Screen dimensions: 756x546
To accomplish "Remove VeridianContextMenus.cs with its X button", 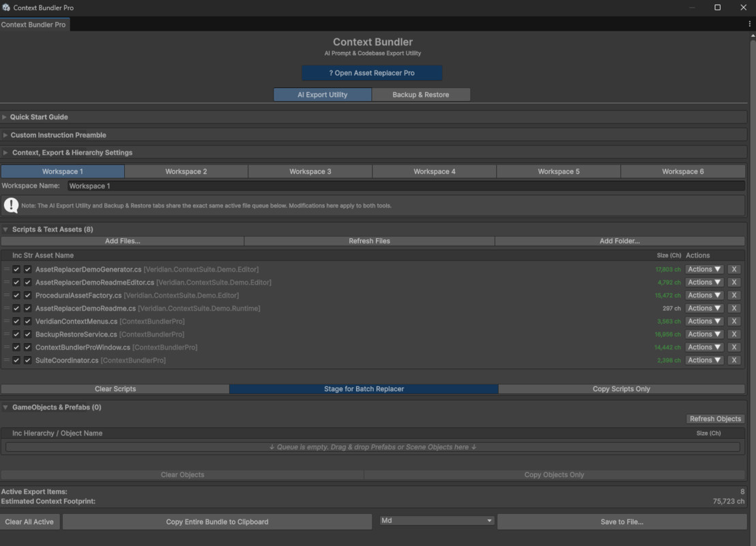I will [x=733, y=321].
